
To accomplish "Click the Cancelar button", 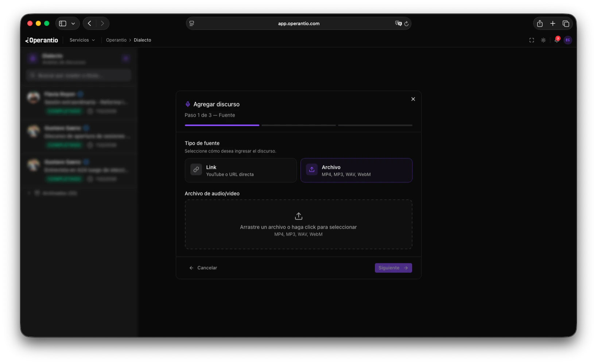I will (x=203, y=268).
